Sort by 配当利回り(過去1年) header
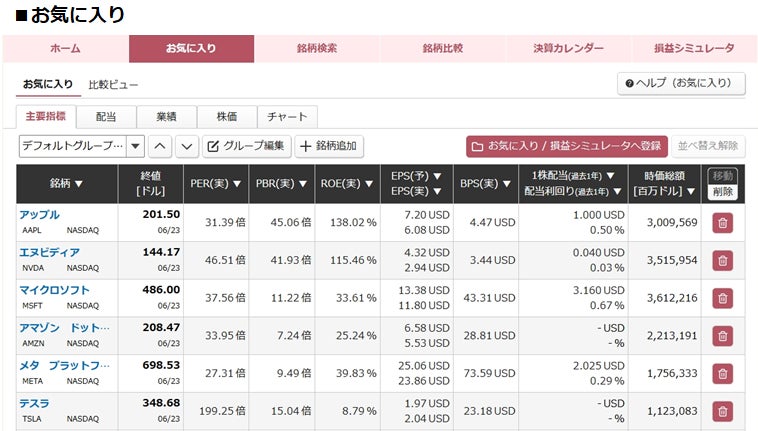 click(573, 192)
